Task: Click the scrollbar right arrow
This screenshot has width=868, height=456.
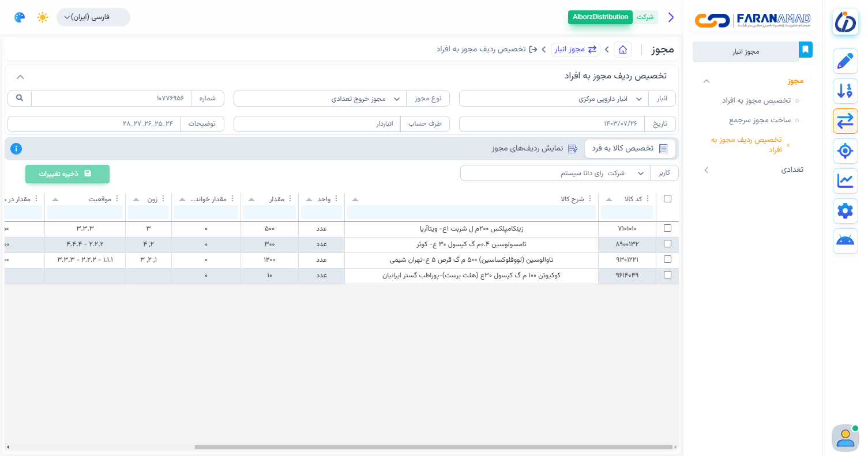Action: click(x=676, y=447)
